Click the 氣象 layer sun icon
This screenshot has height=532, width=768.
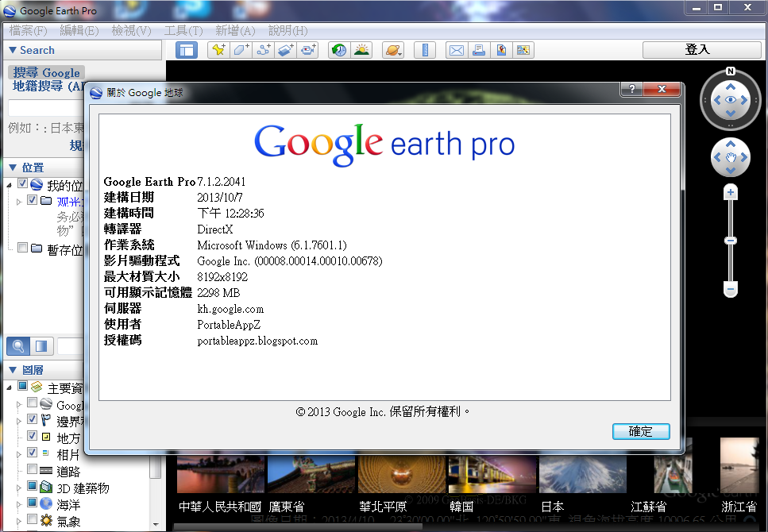coord(46,520)
